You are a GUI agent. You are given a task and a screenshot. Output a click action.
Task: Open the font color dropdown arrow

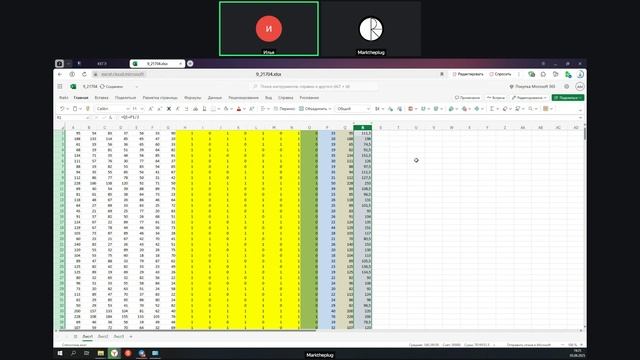click(x=244, y=109)
